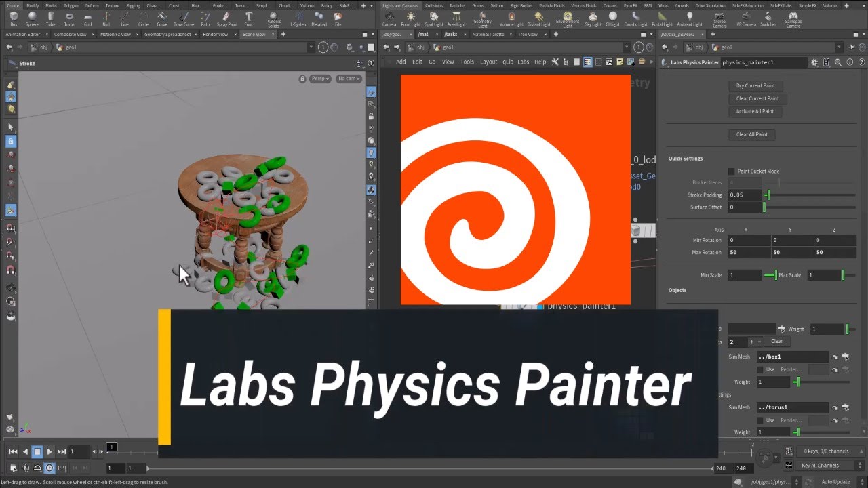The image size is (868, 488).
Task: Add a Point Light from the shelf
Action: point(411,18)
